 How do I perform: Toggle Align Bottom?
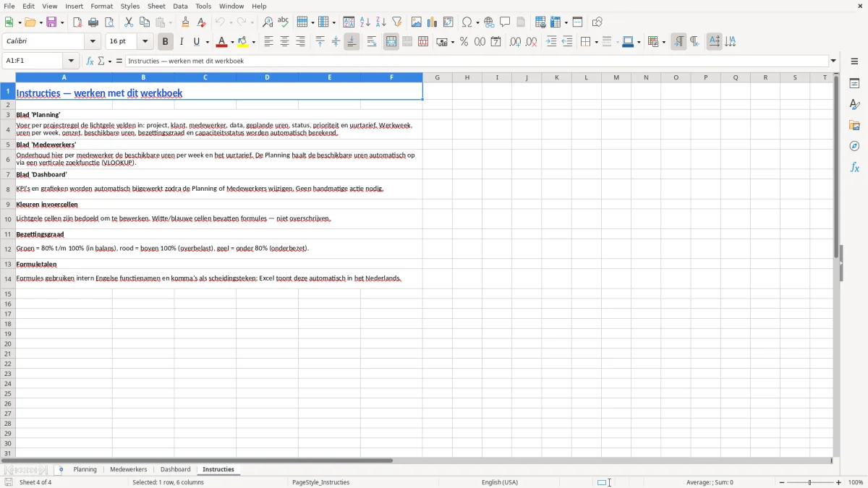[x=352, y=42]
